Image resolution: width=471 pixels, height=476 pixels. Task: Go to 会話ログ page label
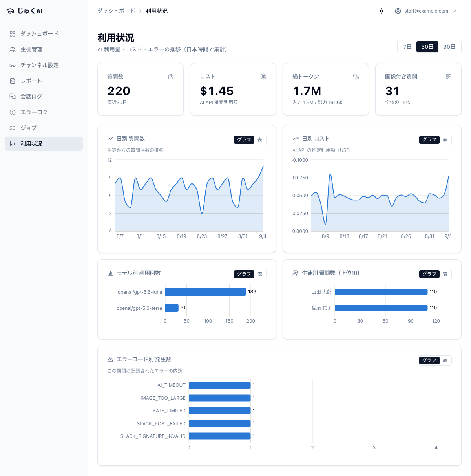click(x=31, y=97)
